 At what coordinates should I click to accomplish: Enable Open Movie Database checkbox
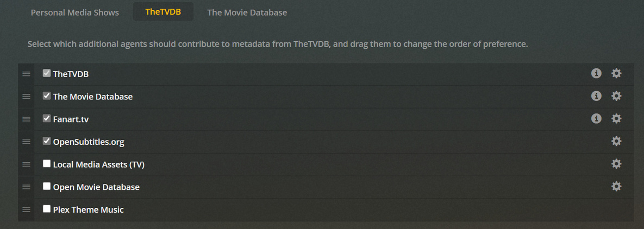47,186
